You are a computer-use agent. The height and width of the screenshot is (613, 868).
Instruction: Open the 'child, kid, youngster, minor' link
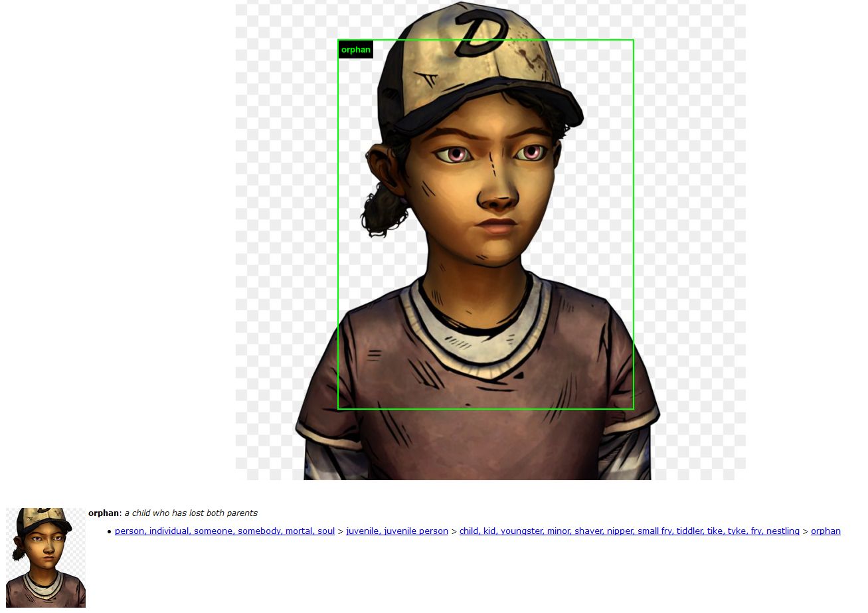pyautogui.click(x=630, y=531)
